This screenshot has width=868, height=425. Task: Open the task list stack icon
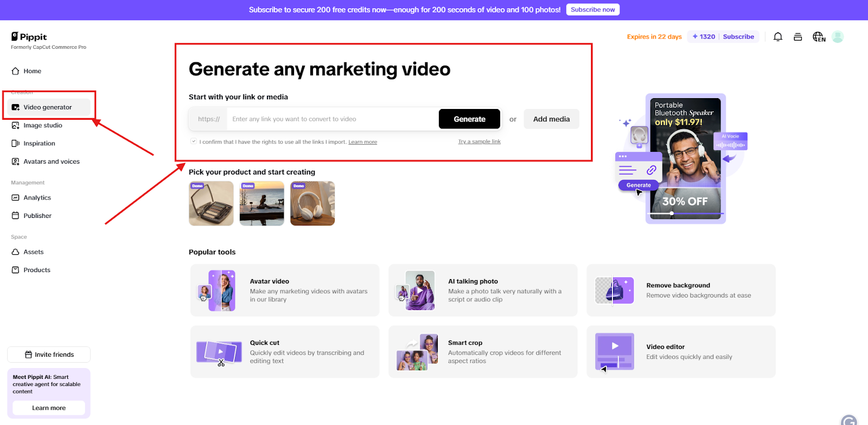797,37
